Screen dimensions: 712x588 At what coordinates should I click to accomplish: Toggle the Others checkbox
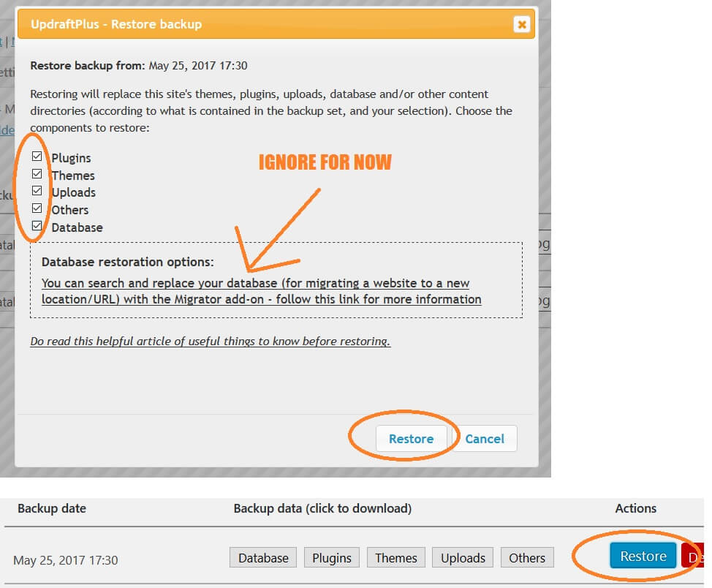(37, 208)
